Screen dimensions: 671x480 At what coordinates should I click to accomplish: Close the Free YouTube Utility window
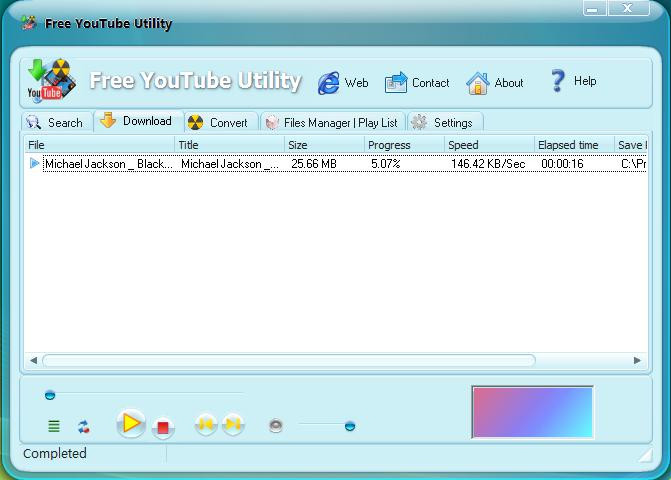pyautogui.click(x=628, y=8)
